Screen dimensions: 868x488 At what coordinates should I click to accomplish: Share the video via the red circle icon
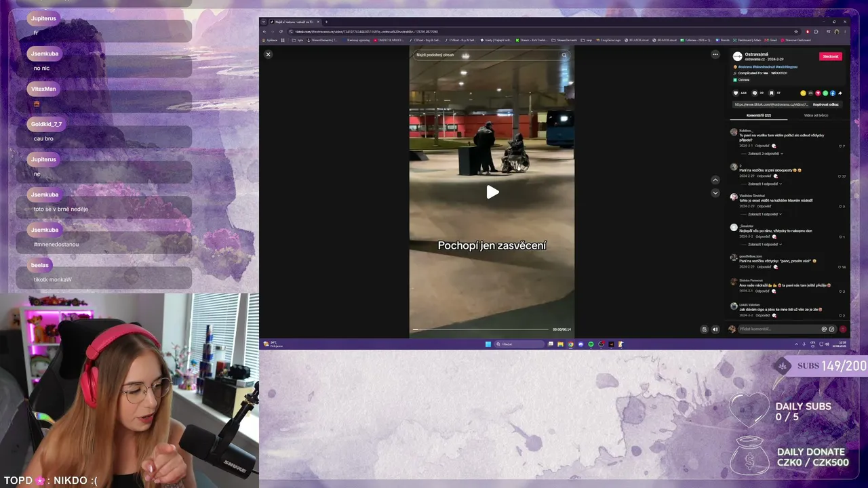818,93
